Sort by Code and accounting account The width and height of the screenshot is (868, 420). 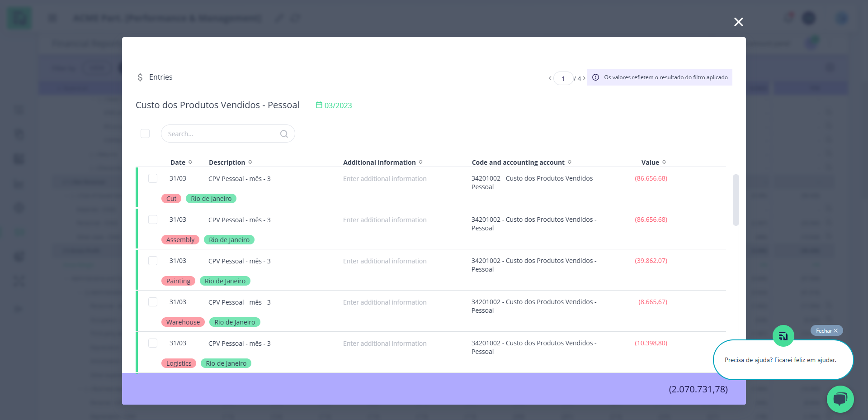pyautogui.click(x=570, y=162)
